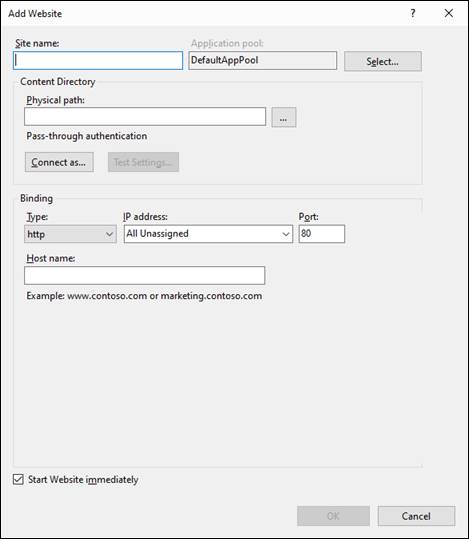469x539 pixels.
Task: Focus the Host name input field
Action: [145, 275]
